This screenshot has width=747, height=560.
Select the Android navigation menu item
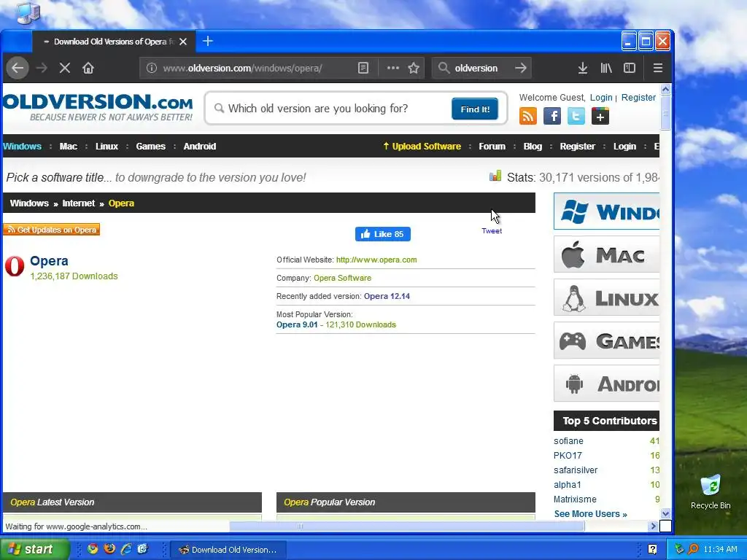[x=200, y=146]
